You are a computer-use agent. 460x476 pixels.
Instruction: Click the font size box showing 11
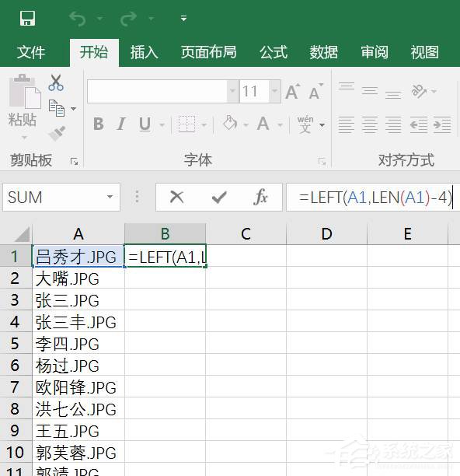point(254,91)
